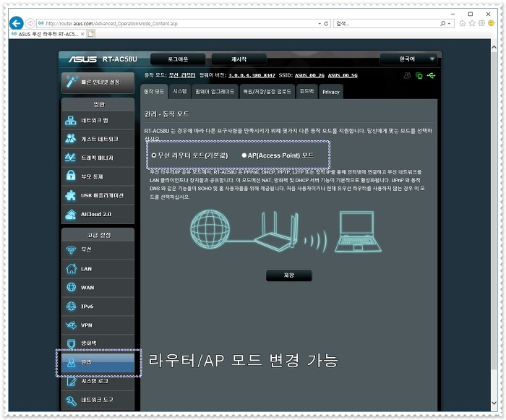The height and width of the screenshot is (420, 506).
Task: Open System Log icon
Action: (x=71, y=381)
